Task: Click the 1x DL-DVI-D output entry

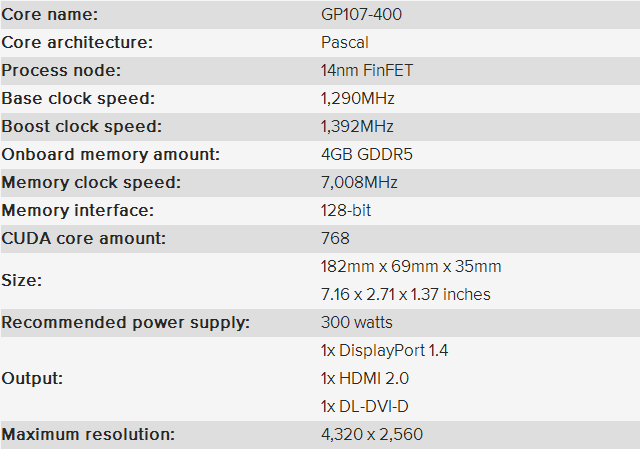Action: (364, 406)
